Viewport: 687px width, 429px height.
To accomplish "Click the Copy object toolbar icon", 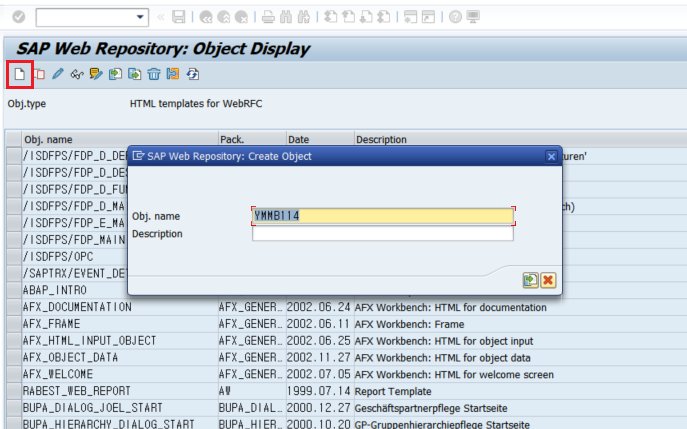I will click(x=39, y=74).
